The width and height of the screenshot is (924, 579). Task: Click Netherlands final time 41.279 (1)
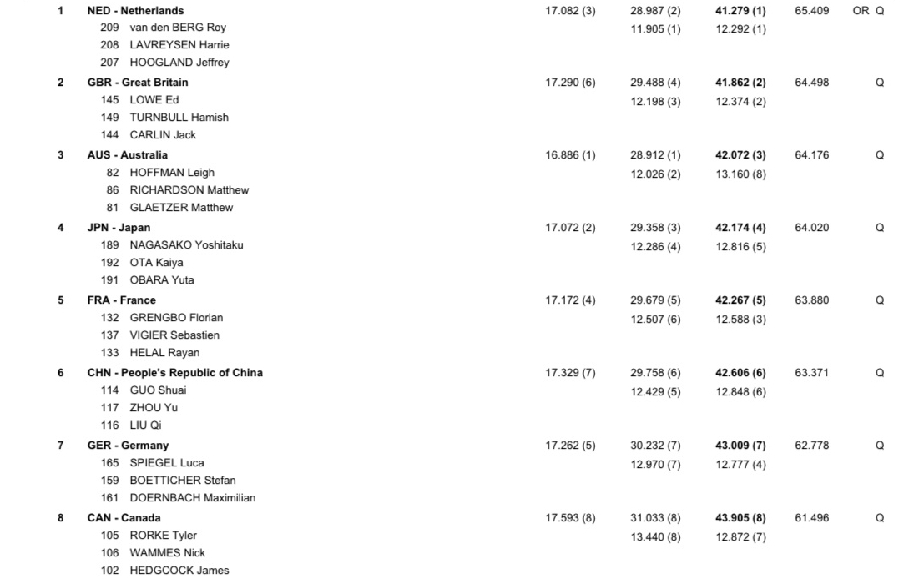[740, 11]
